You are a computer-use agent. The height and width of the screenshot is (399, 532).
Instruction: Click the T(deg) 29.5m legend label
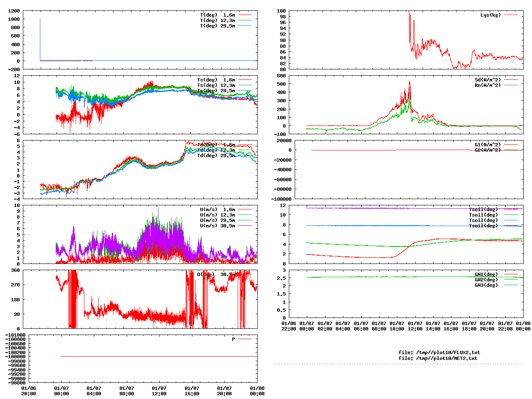tap(217, 26)
